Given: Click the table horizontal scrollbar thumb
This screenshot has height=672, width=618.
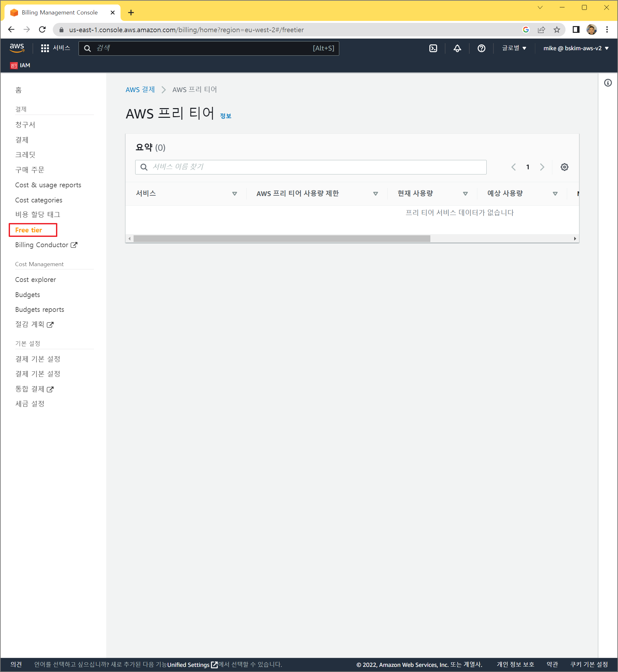Looking at the screenshot, I should click(x=282, y=238).
